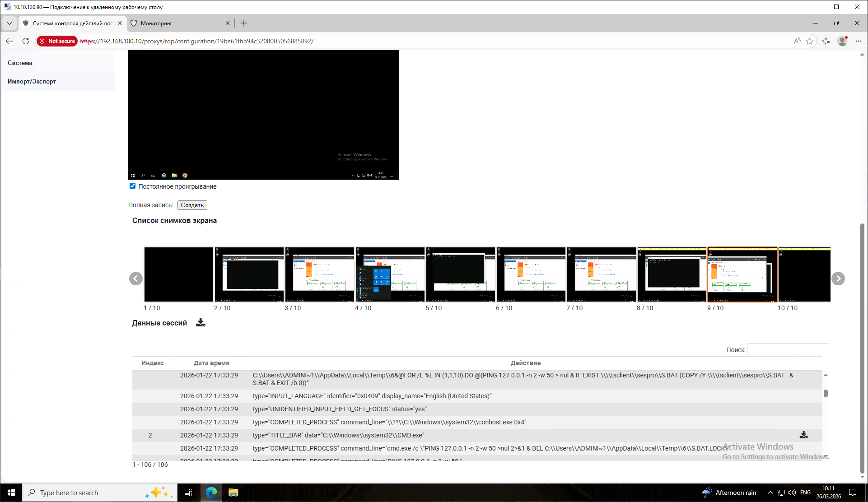Open screenshot thumbnail 6 / 10
868x502 pixels.
pyautogui.click(x=531, y=274)
